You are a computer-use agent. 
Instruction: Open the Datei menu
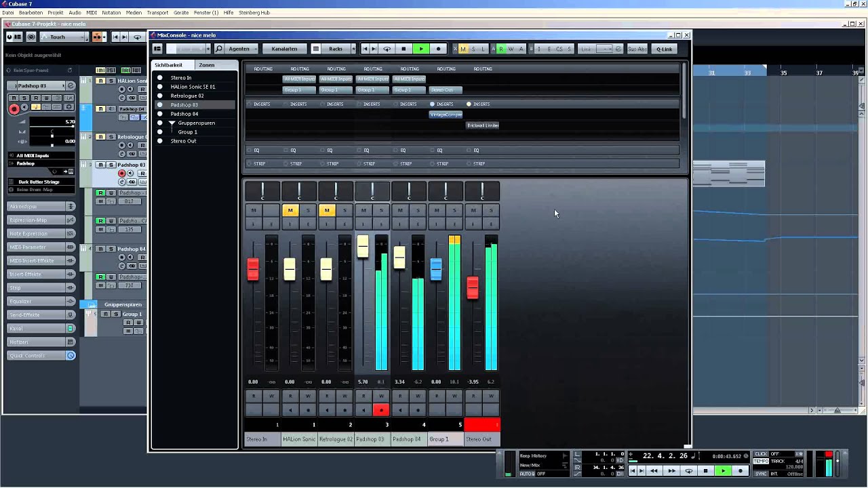pyautogui.click(x=8, y=12)
